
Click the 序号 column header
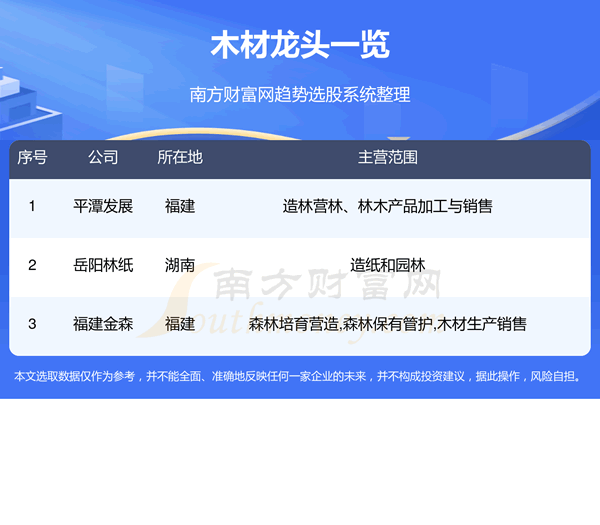33,158
